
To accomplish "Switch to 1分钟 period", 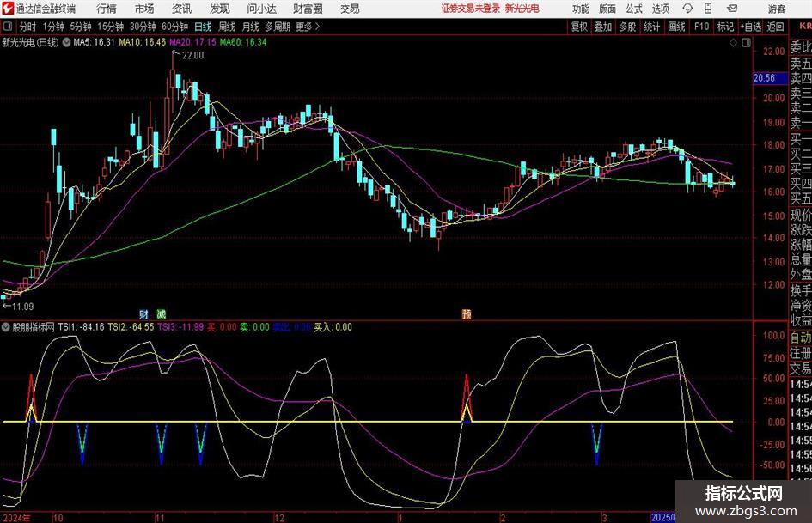I will (53, 27).
